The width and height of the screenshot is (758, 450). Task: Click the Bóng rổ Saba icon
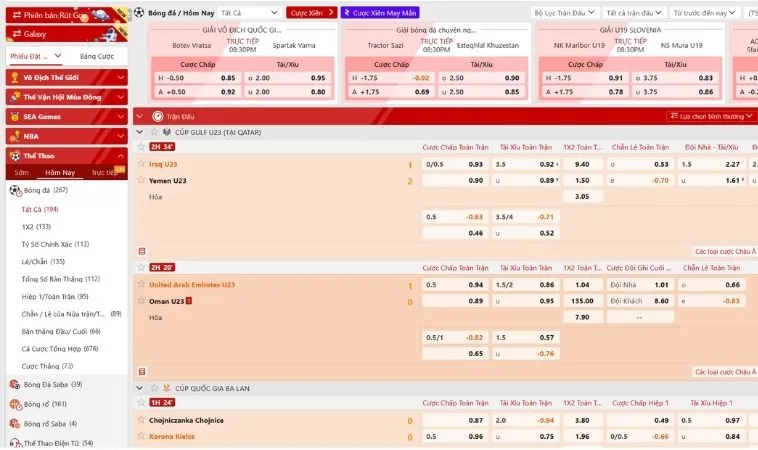coord(15,423)
